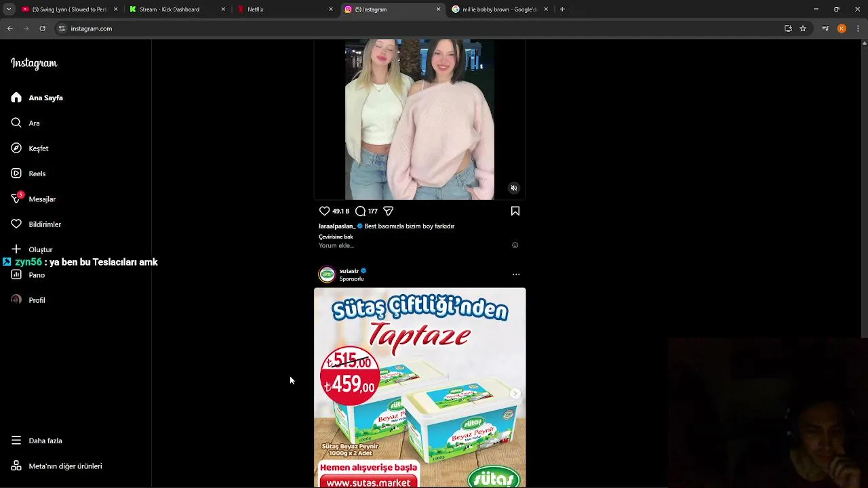Click install app icon in address bar
868x488 pixels.
[788, 28]
